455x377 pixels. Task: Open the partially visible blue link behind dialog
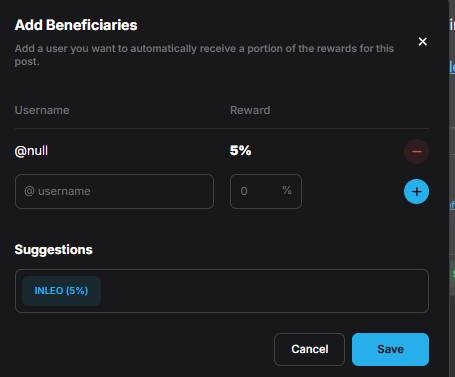[x=452, y=67]
